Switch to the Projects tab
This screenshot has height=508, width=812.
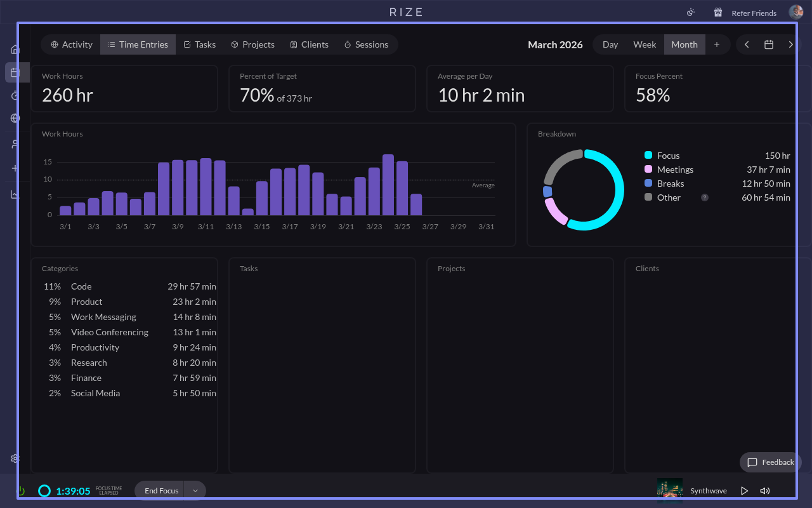coord(252,44)
